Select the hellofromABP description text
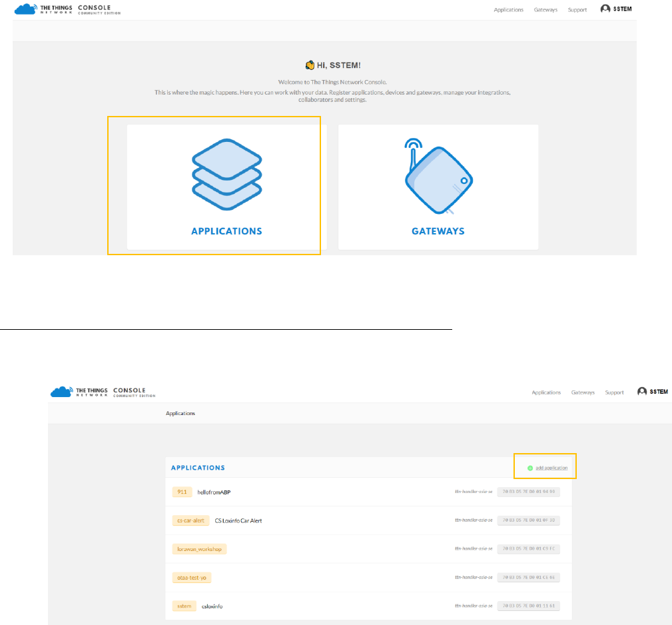The width and height of the screenshot is (672, 625). pyautogui.click(x=214, y=492)
